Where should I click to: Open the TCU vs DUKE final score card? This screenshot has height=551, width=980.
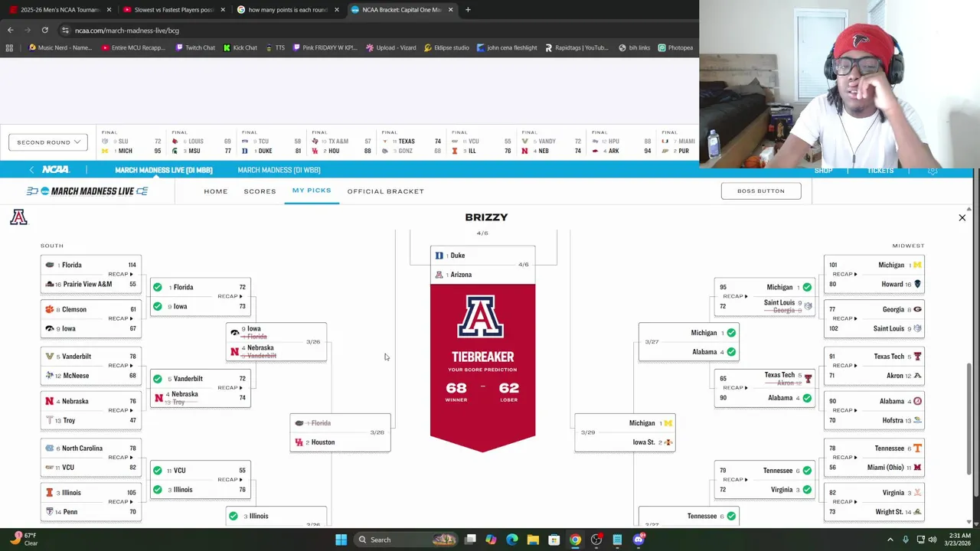[272, 142]
